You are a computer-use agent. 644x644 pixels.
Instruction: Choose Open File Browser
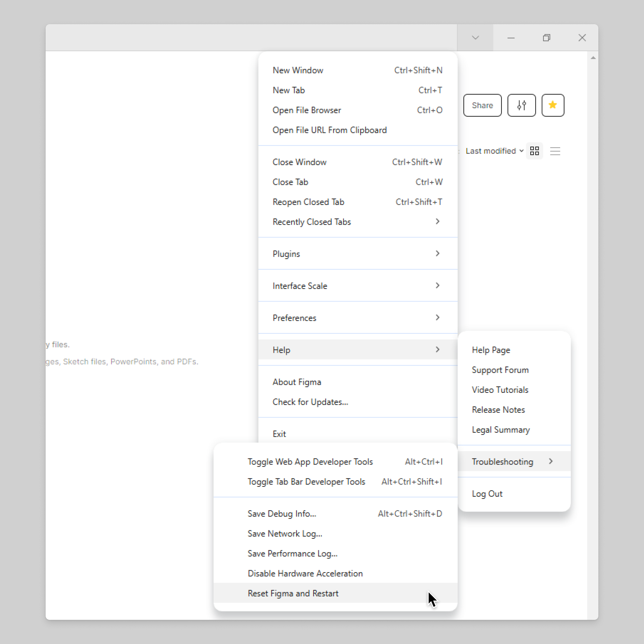358,110
